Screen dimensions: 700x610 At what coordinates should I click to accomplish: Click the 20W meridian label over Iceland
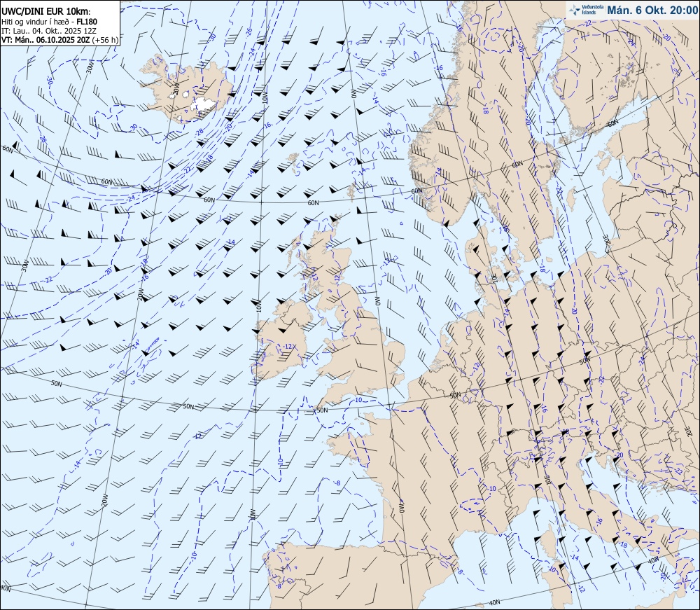tap(176, 88)
